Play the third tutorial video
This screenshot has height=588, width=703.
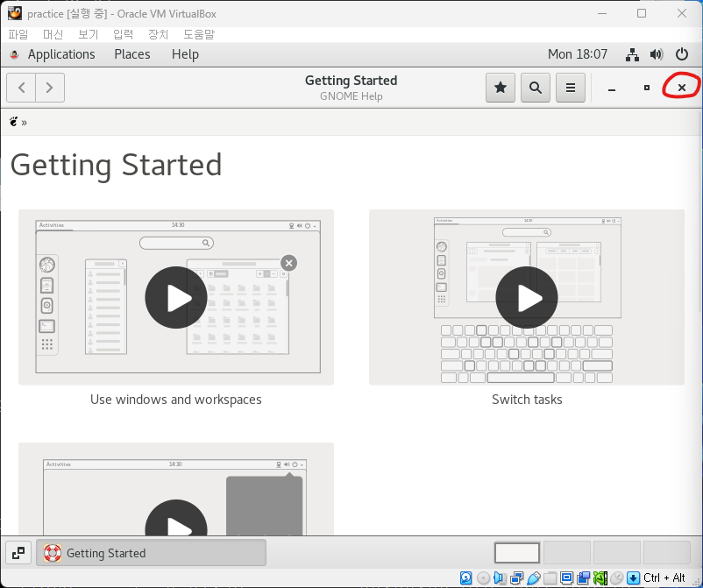(x=175, y=519)
